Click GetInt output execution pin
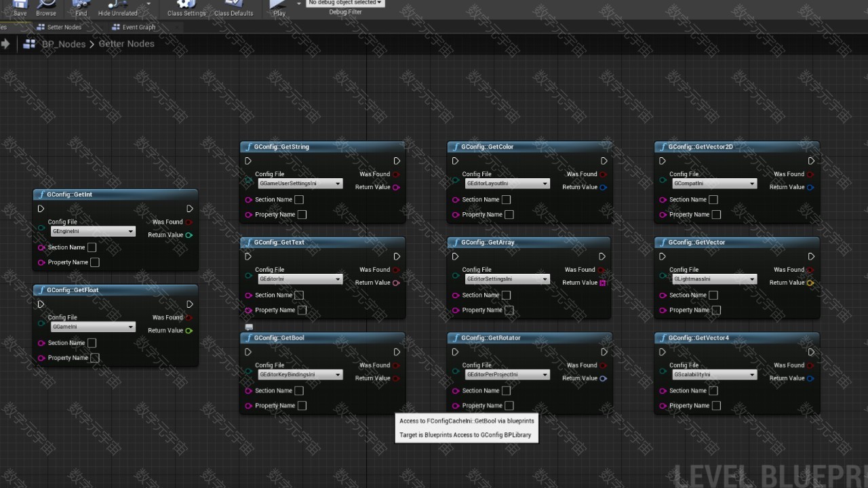This screenshot has height=488, width=868. click(x=190, y=209)
